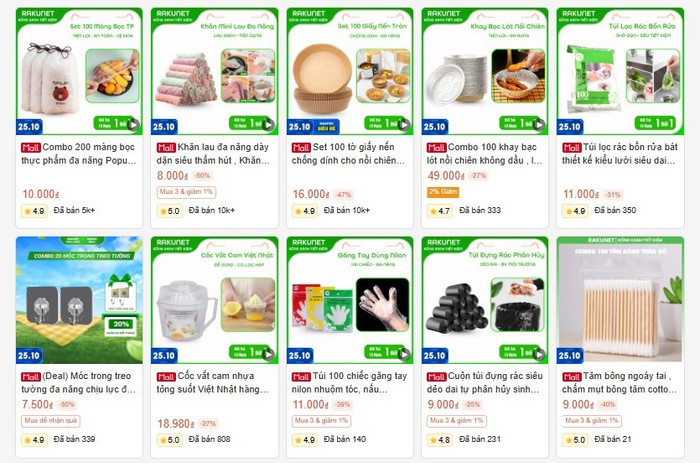Open Móc trong treo tường product image

79,300
